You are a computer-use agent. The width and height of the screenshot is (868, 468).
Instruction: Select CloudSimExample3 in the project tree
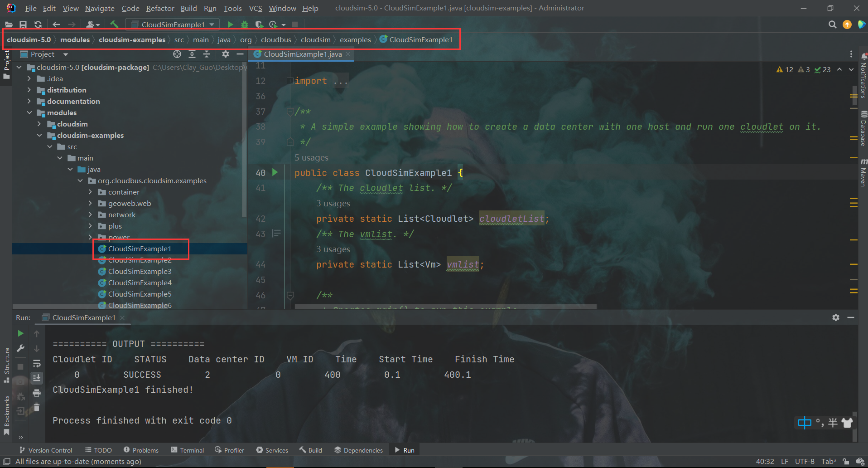140,271
